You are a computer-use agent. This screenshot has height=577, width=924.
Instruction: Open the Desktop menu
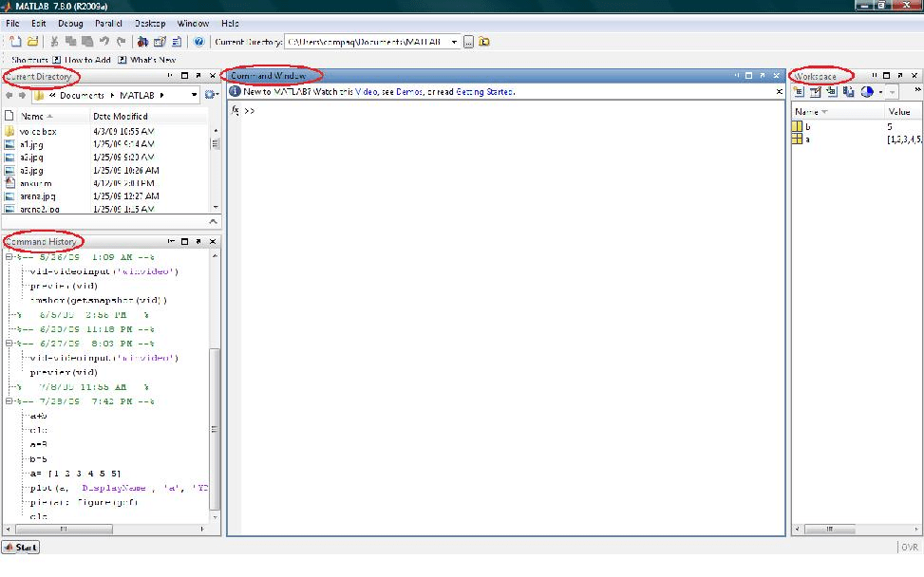click(x=151, y=23)
